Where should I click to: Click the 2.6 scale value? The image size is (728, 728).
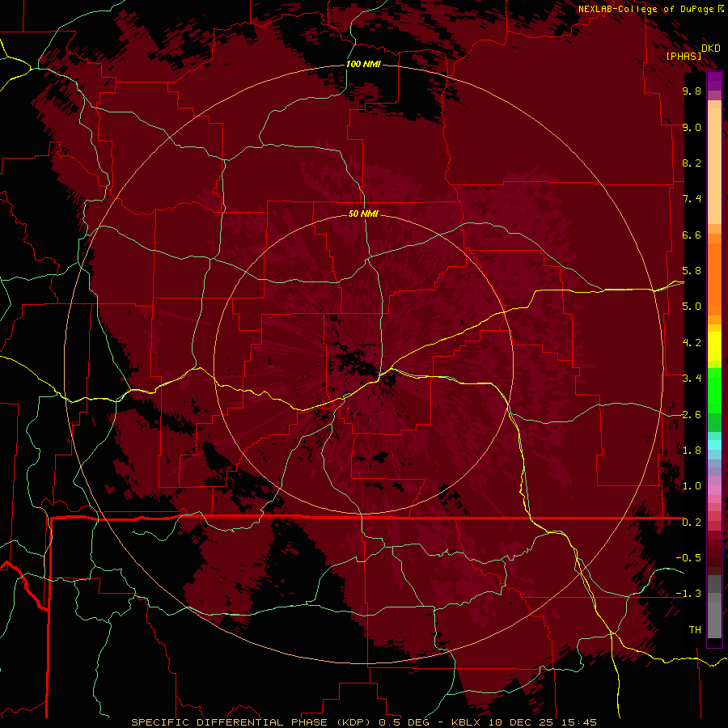coord(692,415)
